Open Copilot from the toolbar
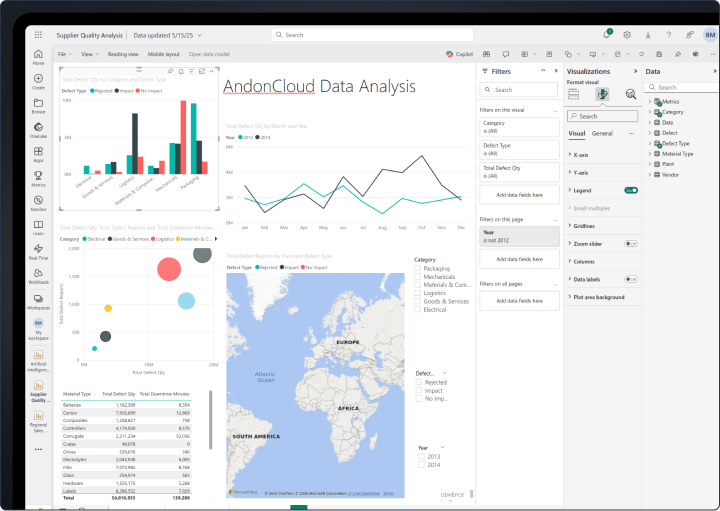 (459, 54)
